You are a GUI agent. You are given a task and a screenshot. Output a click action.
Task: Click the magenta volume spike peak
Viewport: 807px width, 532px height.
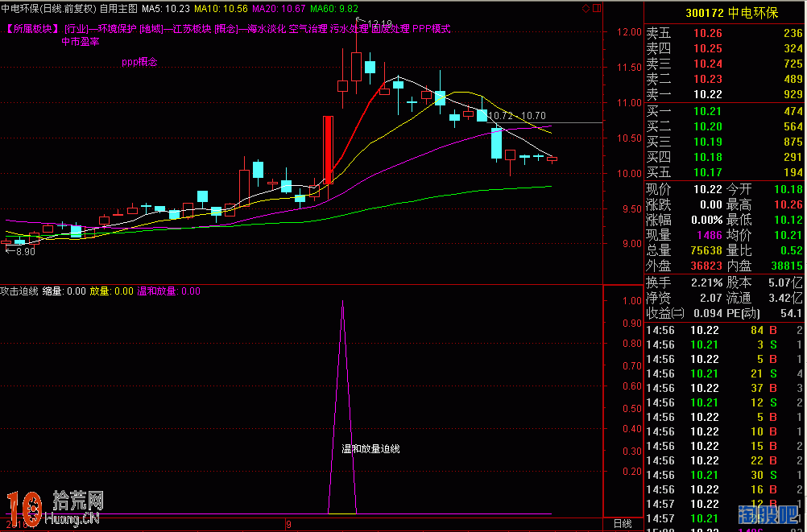click(x=343, y=303)
